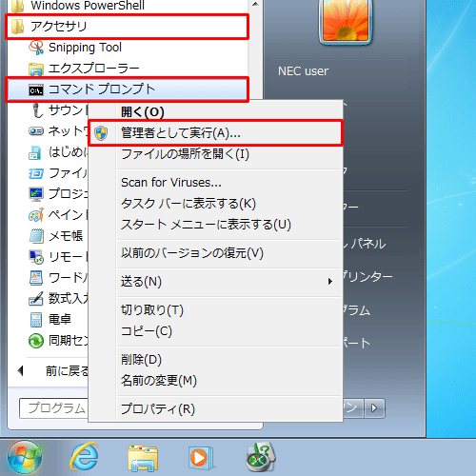Expand the 送る(N) submenu arrow
Screen dimensions: 476x476
[x=330, y=282]
